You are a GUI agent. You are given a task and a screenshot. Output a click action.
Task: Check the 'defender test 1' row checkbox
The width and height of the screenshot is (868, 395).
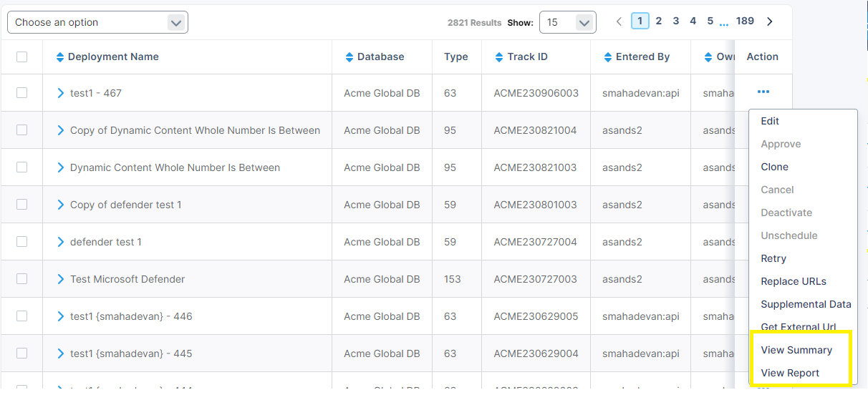21,242
